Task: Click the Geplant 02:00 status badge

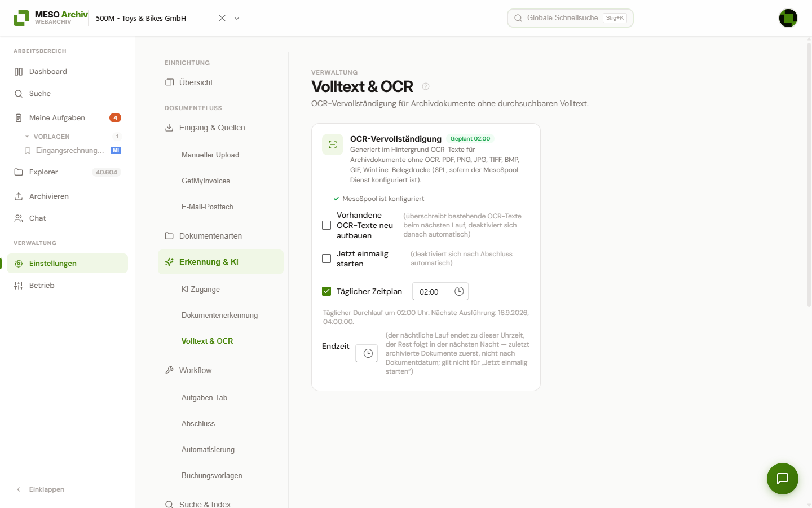Action: coord(470,138)
